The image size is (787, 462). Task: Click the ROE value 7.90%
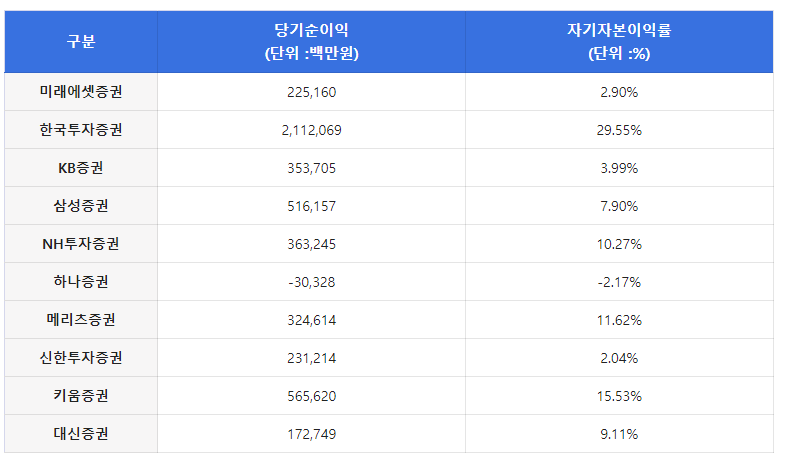(619, 206)
